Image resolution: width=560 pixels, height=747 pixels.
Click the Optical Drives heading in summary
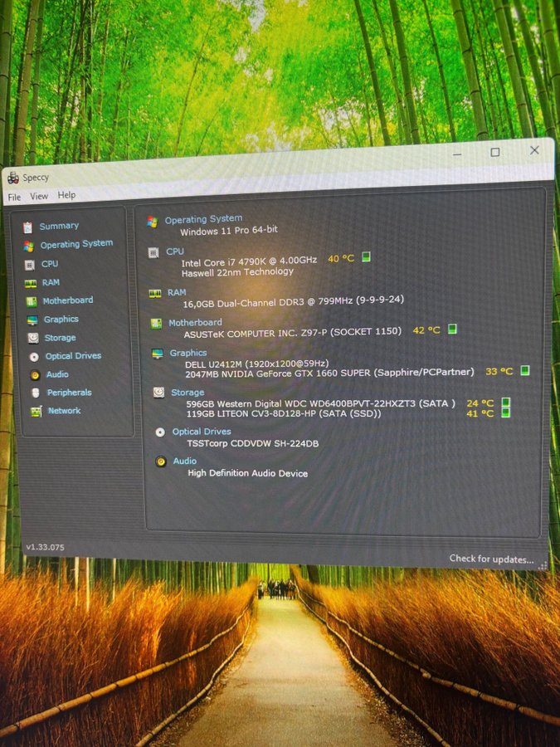202,432
